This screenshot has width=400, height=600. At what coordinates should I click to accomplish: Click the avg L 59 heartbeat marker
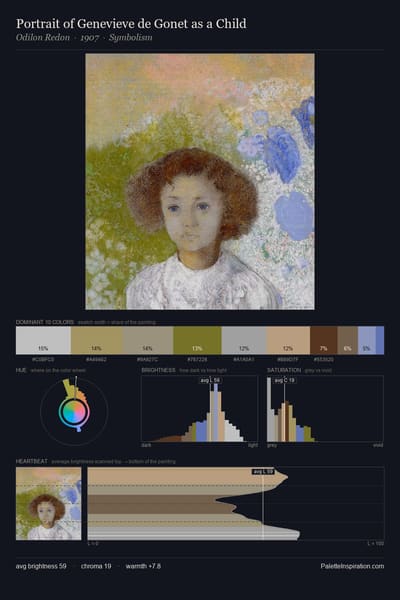tap(263, 471)
